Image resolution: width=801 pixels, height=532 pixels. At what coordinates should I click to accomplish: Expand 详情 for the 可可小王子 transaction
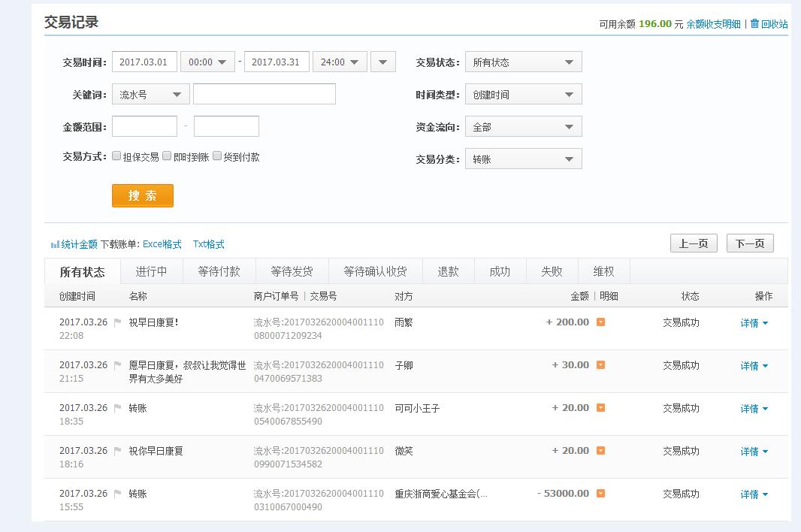pyautogui.click(x=754, y=409)
